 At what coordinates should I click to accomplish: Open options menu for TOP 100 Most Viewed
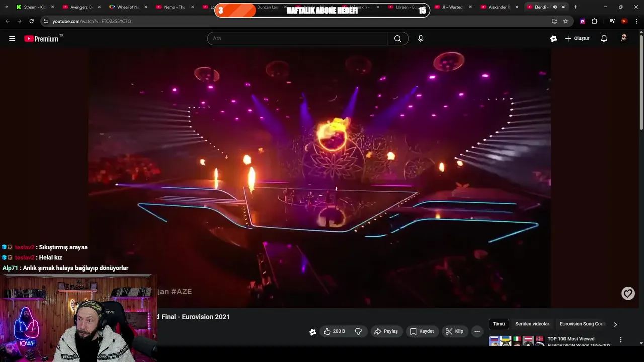click(x=620, y=340)
